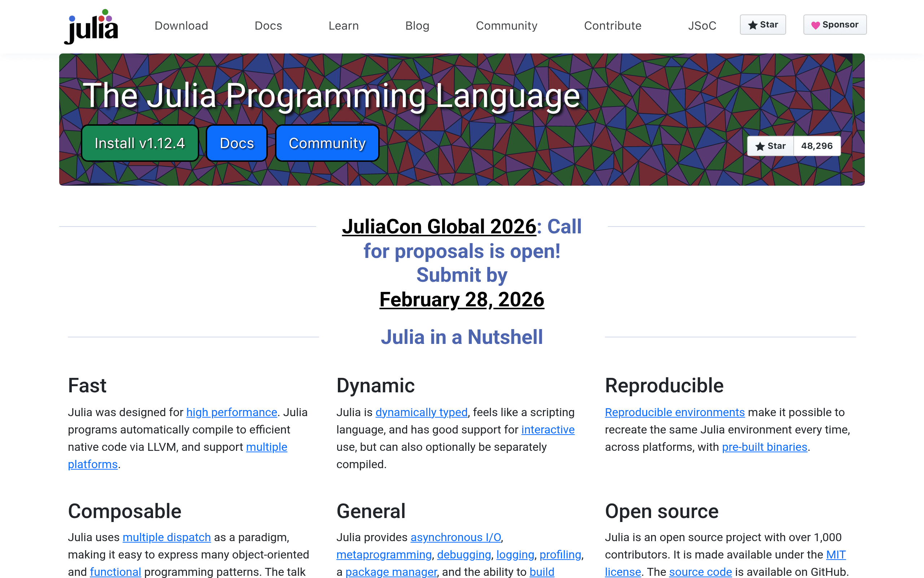This screenshot has width=924, height=578.
Task: Click the hero banner Star button
Action: (x=771, y=146)
